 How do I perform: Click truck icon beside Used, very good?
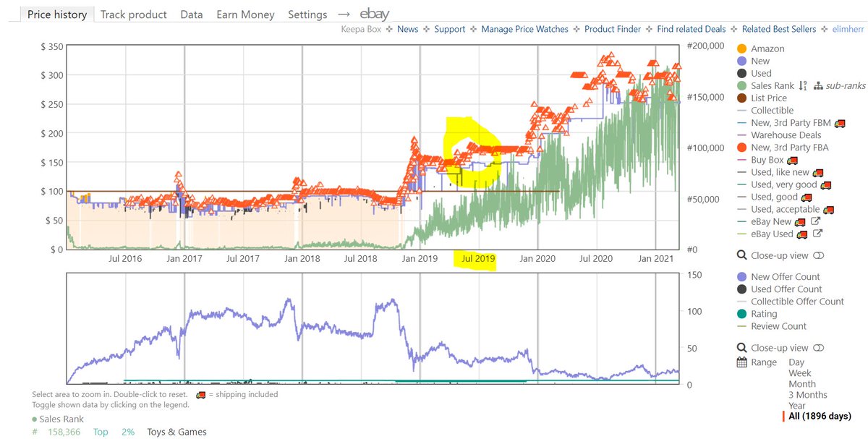click(x=825, y=185)
